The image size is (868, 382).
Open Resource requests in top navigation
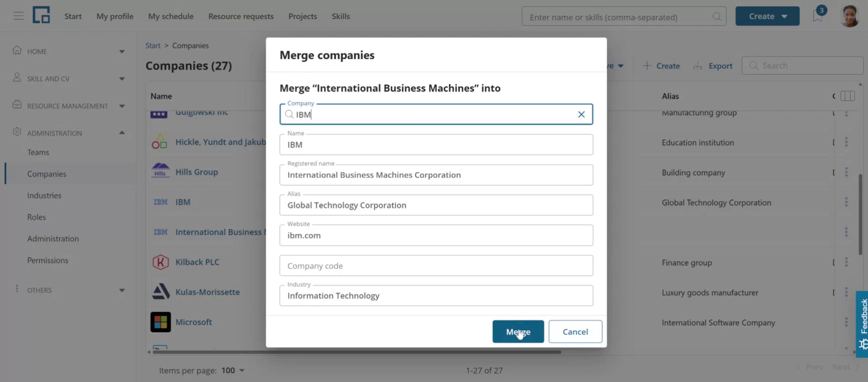point(241,16)
